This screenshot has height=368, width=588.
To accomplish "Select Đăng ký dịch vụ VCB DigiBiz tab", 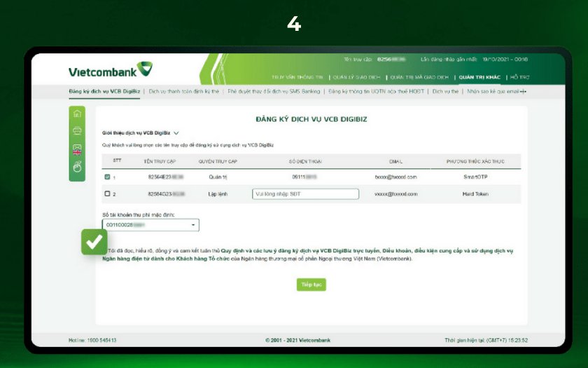I will [x=104, y=92].
